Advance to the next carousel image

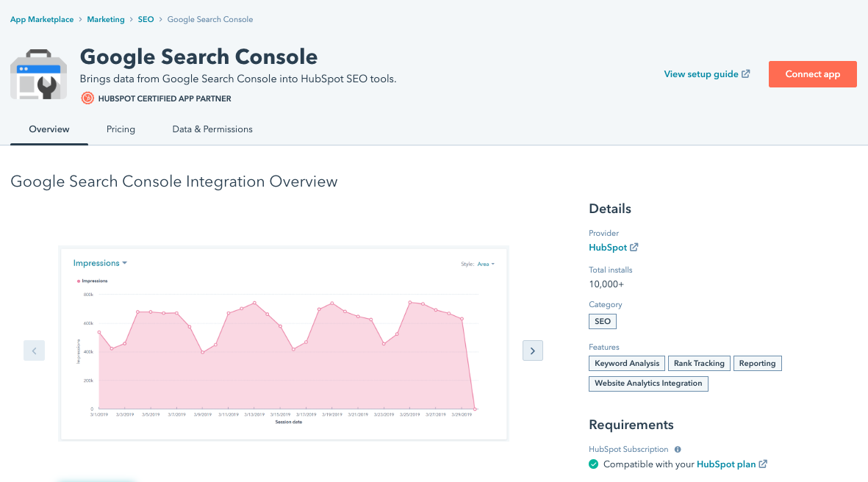point(533,351)
